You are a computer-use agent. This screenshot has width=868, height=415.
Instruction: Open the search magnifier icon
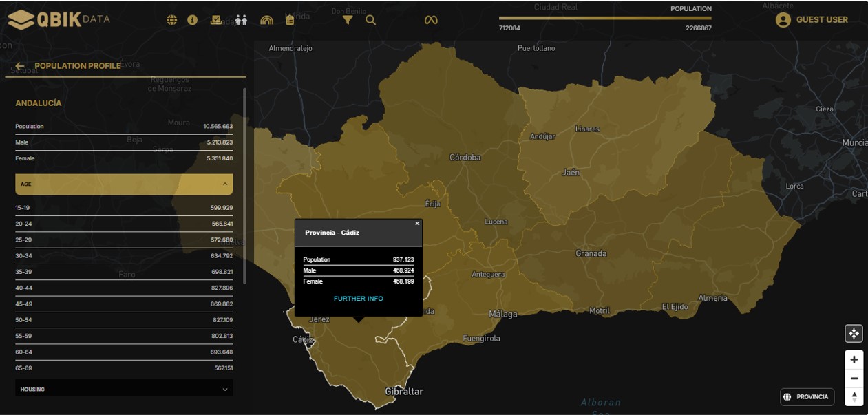(370, 20)
